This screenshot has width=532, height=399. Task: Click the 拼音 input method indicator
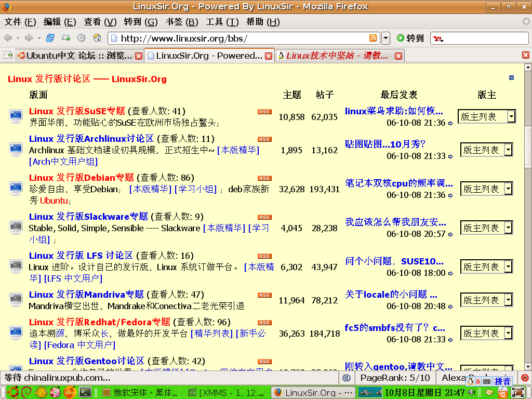coord(502,381)
